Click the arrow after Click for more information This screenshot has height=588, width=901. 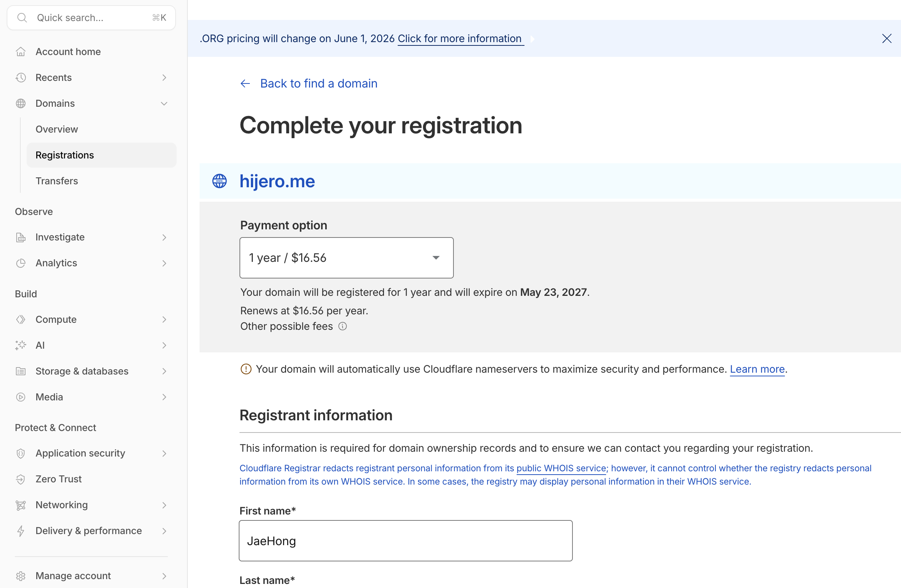tap(532, 39)
